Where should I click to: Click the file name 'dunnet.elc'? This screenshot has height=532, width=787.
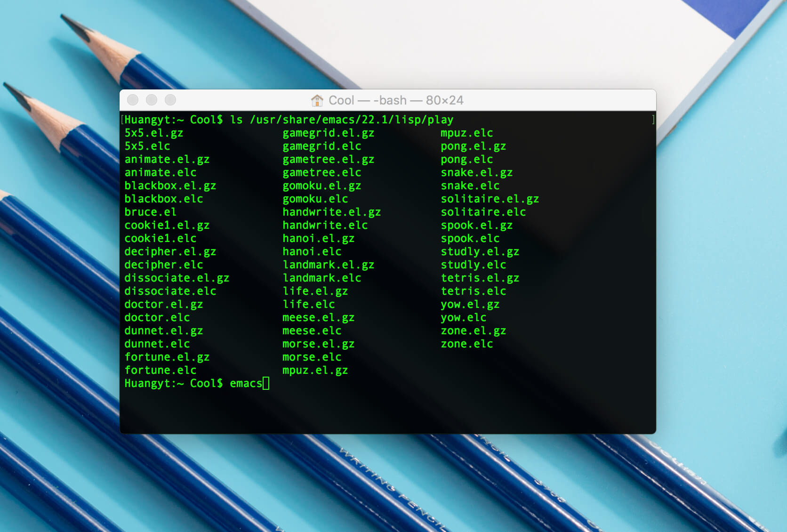(x=157, y=344)
